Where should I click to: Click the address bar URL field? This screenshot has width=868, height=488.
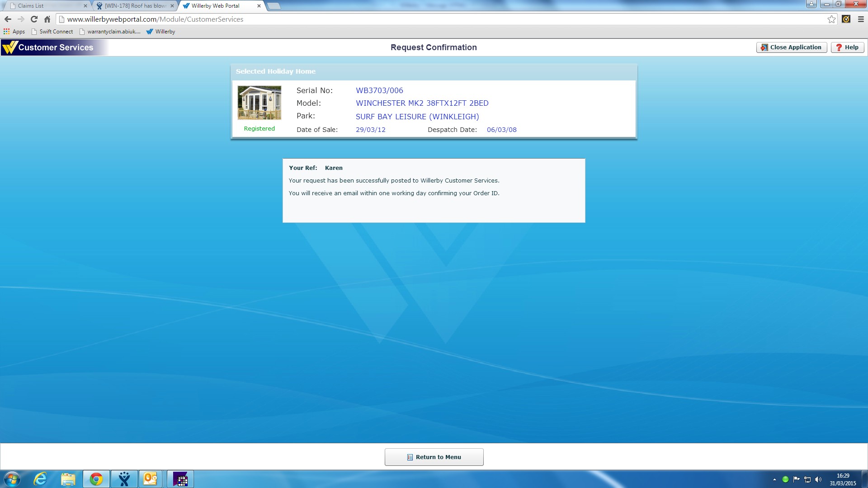[407, 19]
